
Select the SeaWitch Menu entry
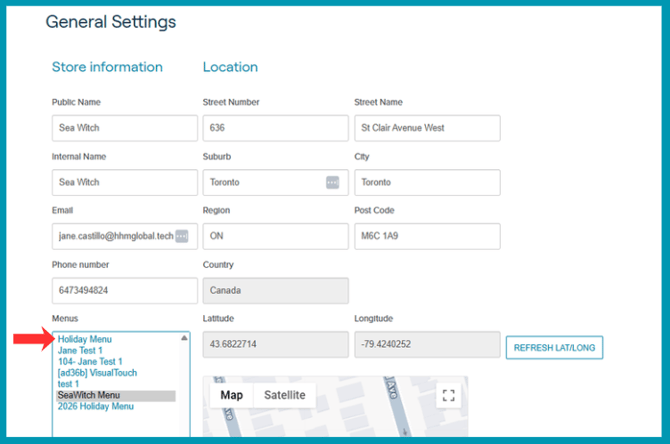pos(116,395)
